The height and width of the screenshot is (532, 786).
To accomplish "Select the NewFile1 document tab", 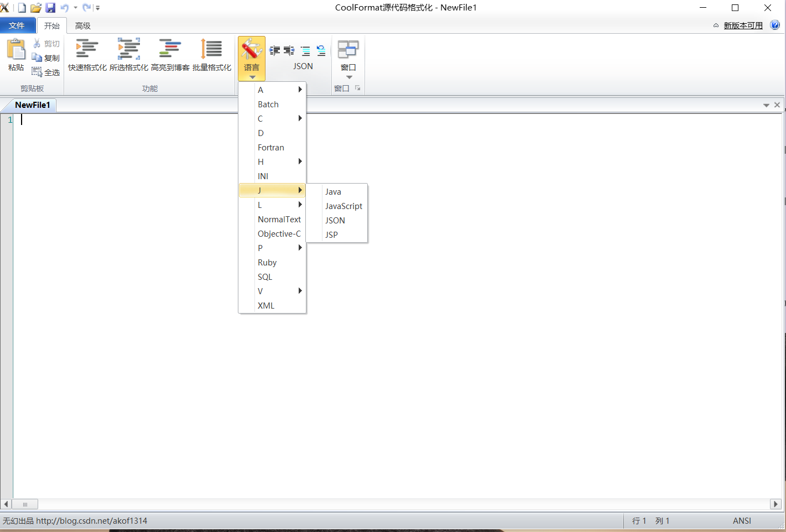I will click(32, 105).
